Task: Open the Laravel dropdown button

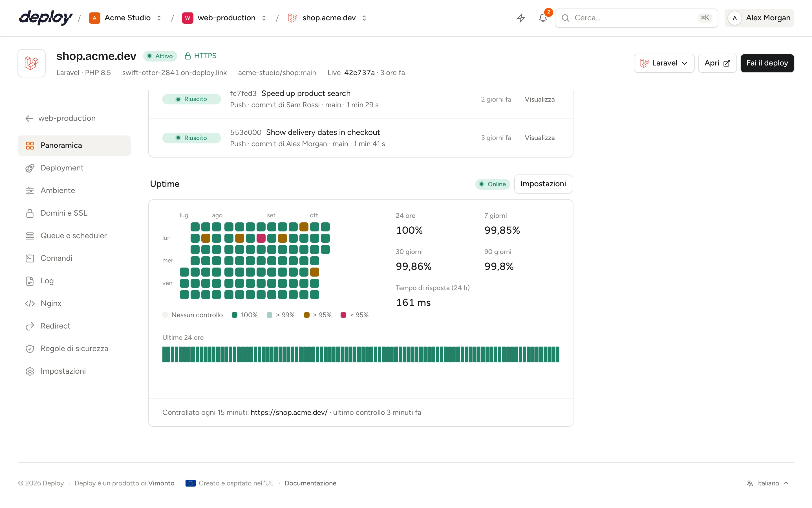Action: (x=664, y=63)
